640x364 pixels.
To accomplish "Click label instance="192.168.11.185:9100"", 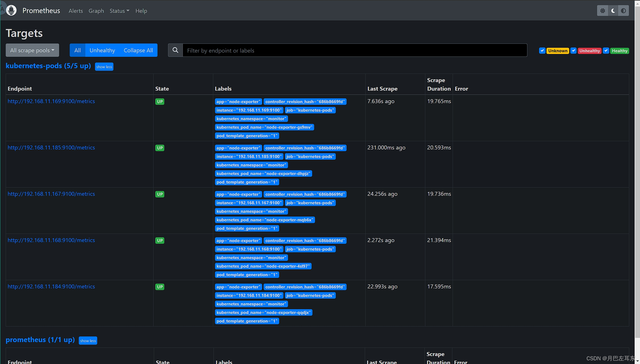I will tap(249, 157).
